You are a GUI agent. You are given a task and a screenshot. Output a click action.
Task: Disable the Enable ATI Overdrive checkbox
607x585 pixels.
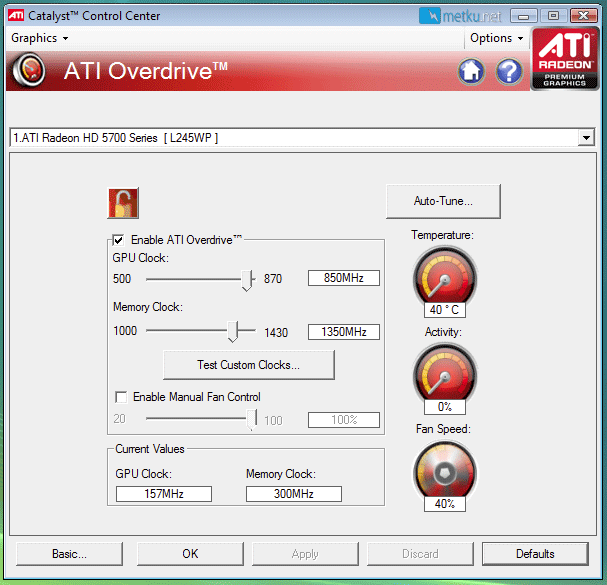pos(118,240)
